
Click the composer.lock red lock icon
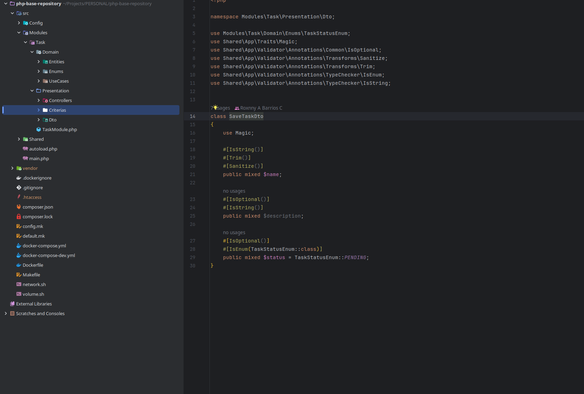[x=19, y=217]
